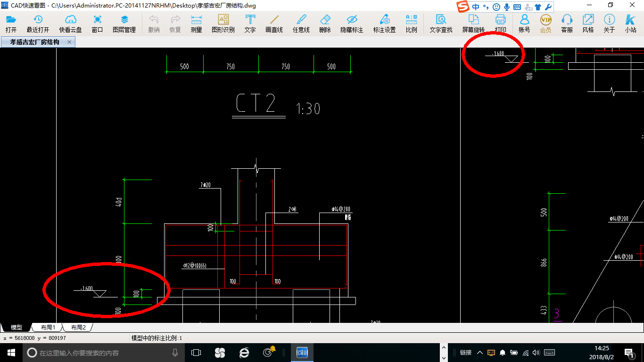Viewport: 644px width, 362px height.
Task: Click the touch keyboard tray icon
Action: coord(549,353)
